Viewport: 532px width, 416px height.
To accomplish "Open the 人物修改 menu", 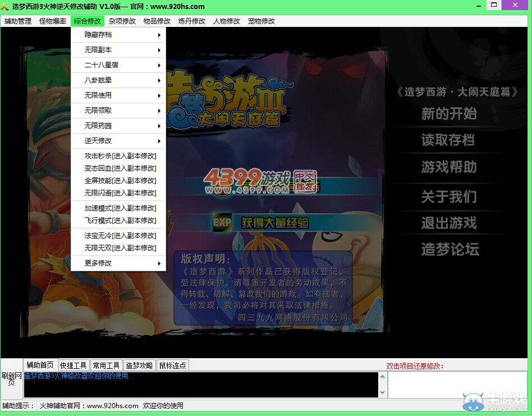I will [226, 21].
